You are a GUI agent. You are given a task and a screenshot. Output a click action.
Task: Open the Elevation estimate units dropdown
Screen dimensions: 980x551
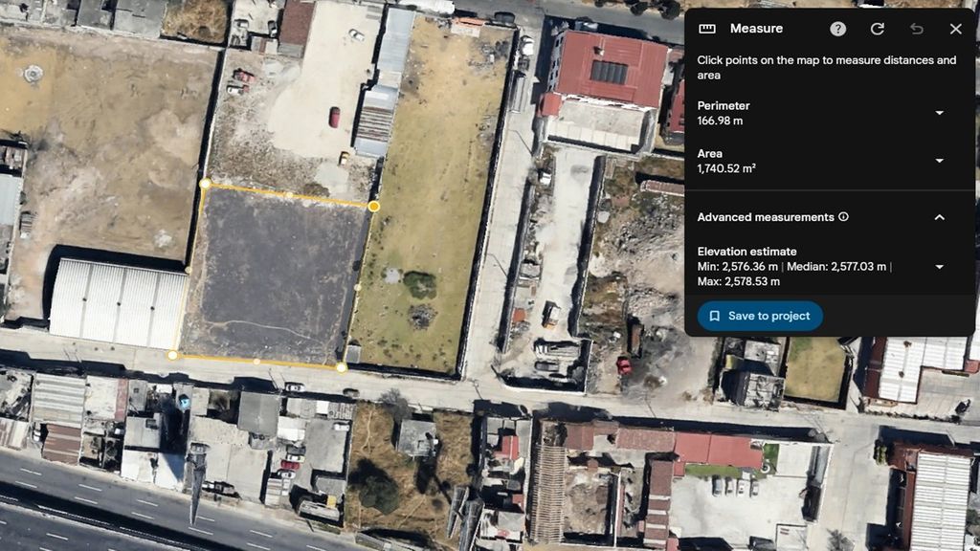coord(939,267)
